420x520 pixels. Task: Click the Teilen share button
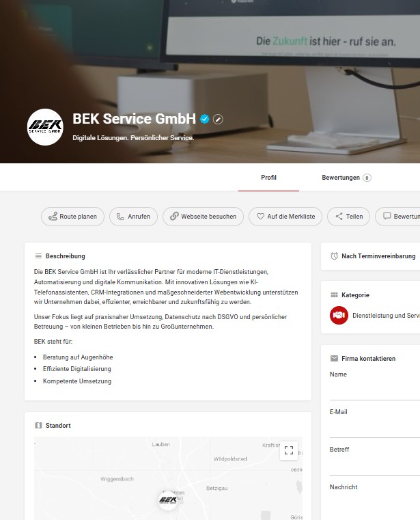349,217
